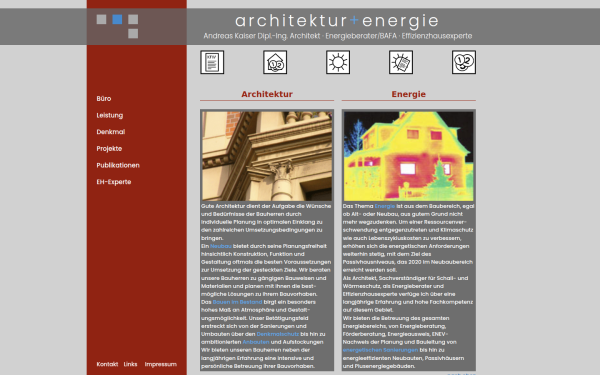
Task: Click the stacked coins icon
Action: click(x=464, y=62)
